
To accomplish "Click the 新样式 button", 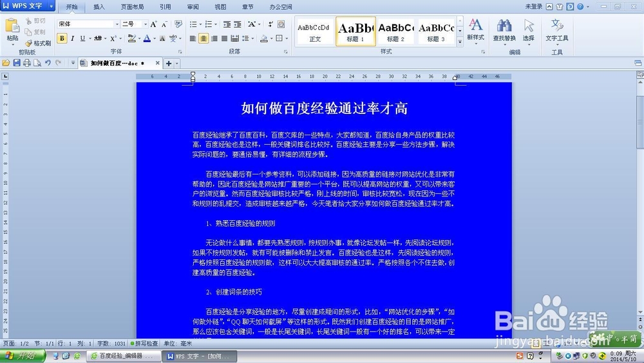I will pos(476,30).
